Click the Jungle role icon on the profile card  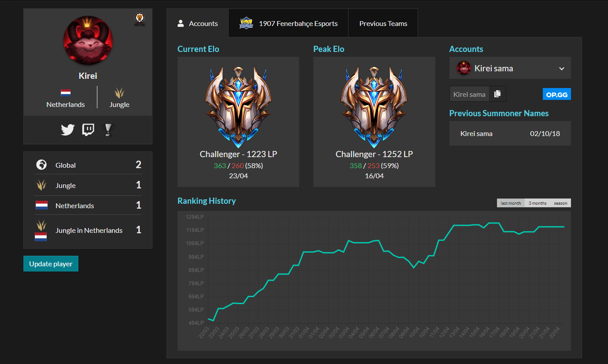point(119,92)
